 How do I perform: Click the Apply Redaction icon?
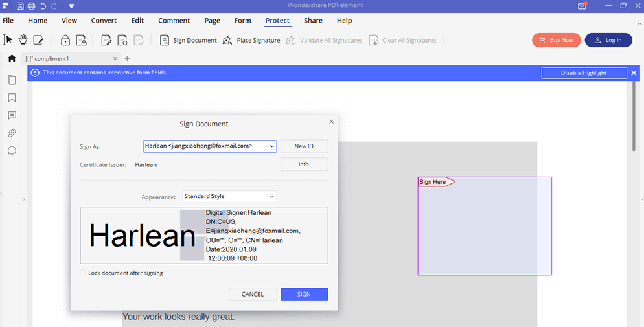[139, 39]
